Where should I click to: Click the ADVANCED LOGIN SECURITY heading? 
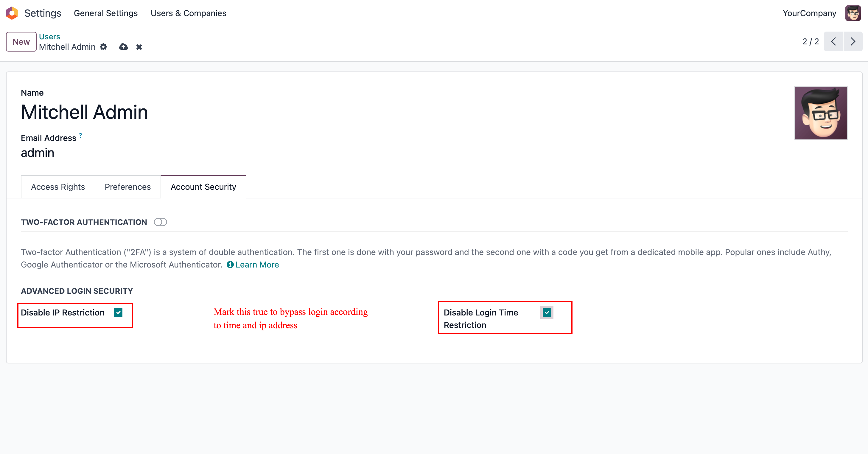point(77,291)
